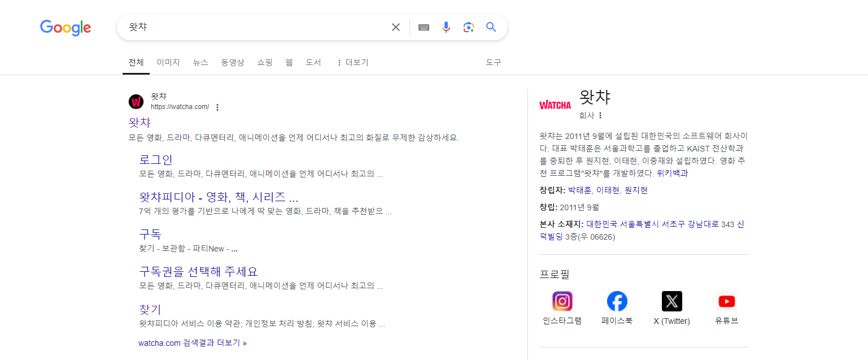Open the 구독 sitelink
The height and width of the screenshot is (360, 868).
pos(150,235)
